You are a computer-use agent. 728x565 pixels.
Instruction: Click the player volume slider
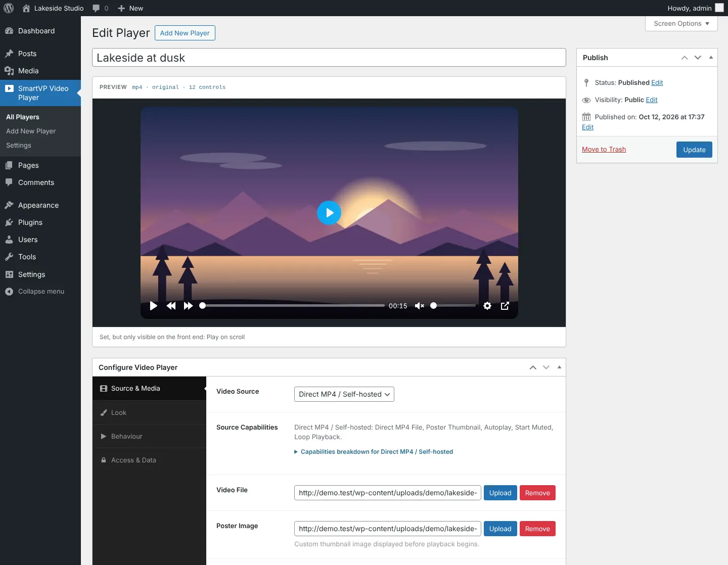click(453, 306)
